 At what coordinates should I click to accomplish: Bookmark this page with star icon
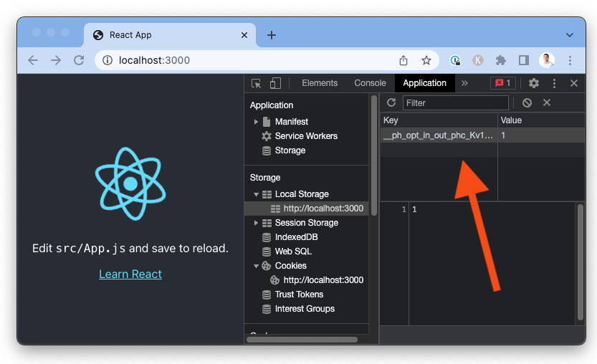click(426, 60)
